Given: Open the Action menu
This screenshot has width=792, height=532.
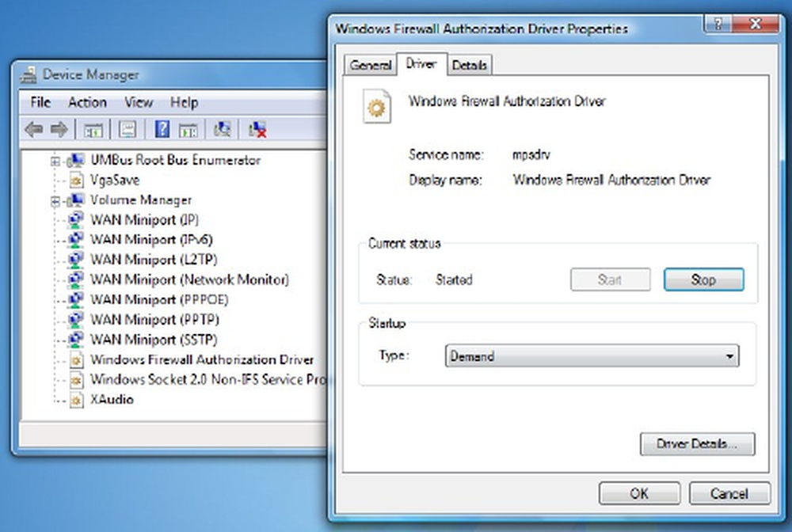Looking at the screenshot, I should [x=87, y=103].
